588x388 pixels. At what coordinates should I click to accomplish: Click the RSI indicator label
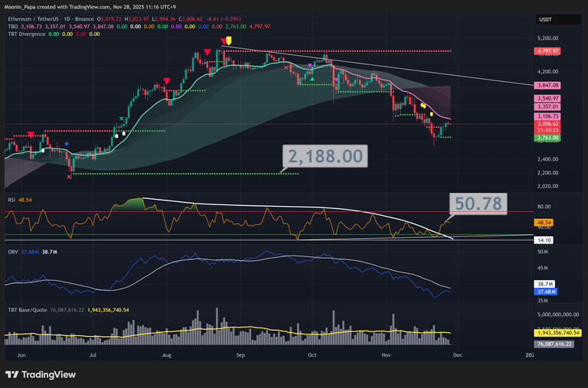coord(12,199)
